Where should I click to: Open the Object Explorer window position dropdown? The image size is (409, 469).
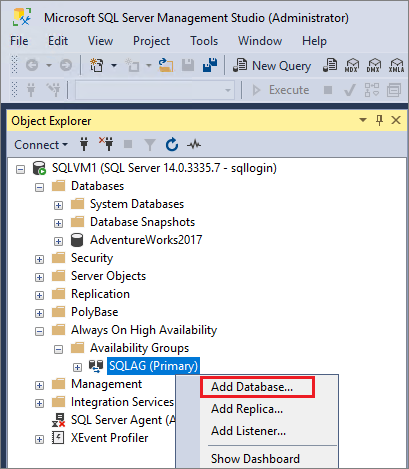363,120
